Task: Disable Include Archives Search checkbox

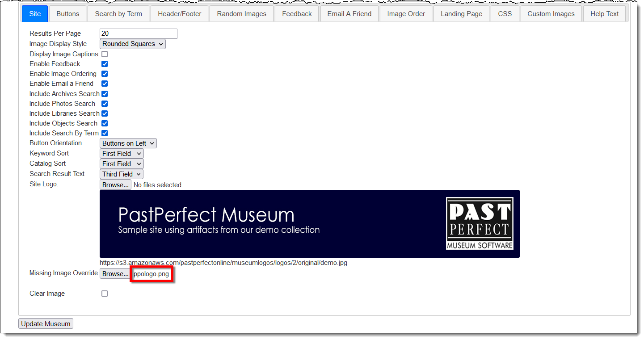Action: [x=105, y=94]
